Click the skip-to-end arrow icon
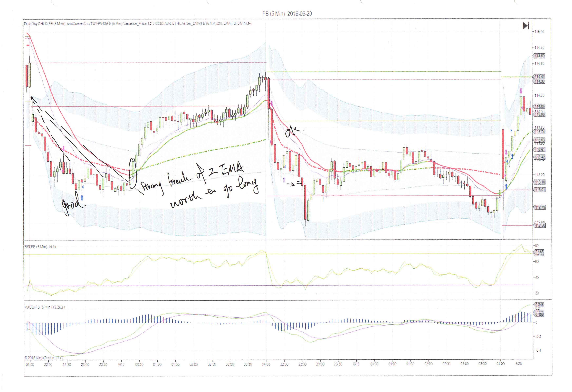Image resolution: width=572 pixels, height=392 pixels. pos(526,26)
